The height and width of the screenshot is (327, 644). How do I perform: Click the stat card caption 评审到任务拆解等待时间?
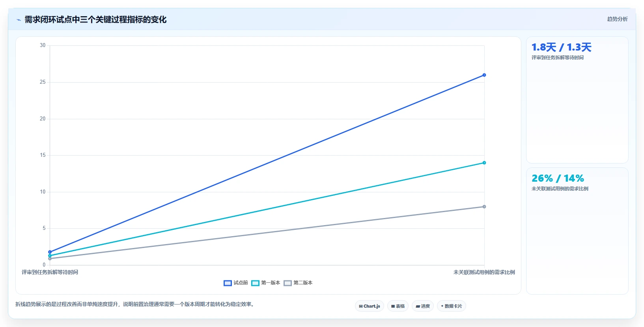click(557, 58)
